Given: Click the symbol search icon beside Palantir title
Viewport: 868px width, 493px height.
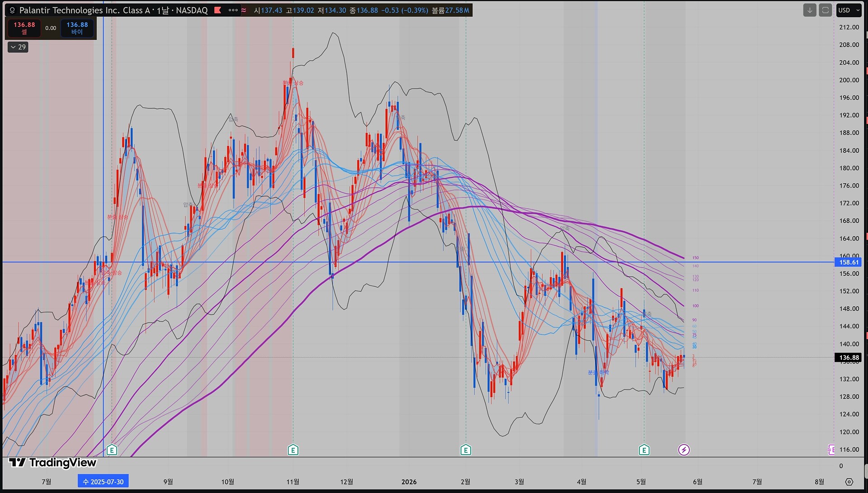Looking at the screenshot, I should click(x=12, y=10).
